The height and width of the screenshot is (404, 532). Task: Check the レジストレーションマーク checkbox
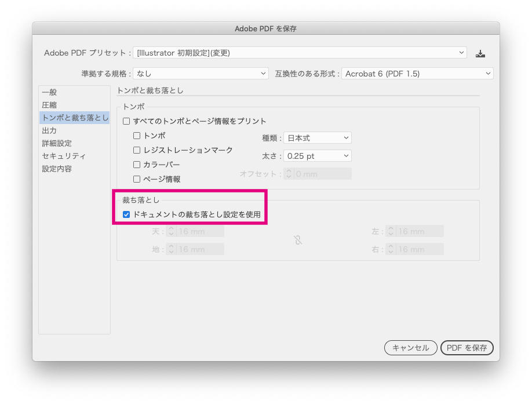[x=137, y=150]
